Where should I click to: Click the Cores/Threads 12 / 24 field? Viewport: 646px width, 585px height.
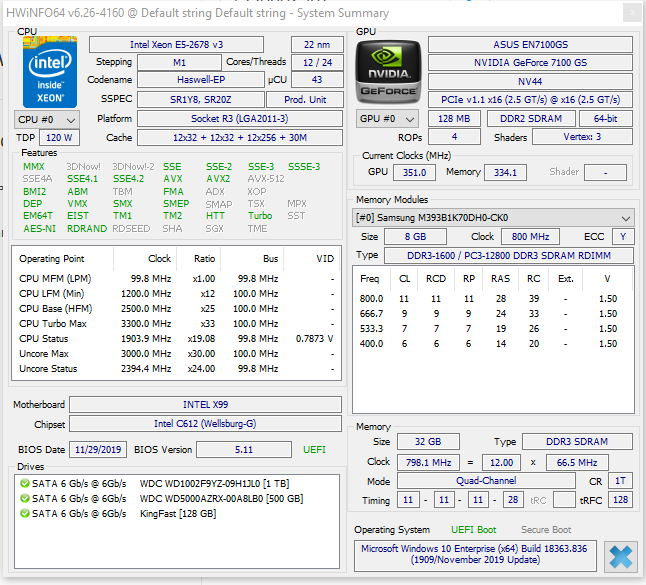pos(317,63)
